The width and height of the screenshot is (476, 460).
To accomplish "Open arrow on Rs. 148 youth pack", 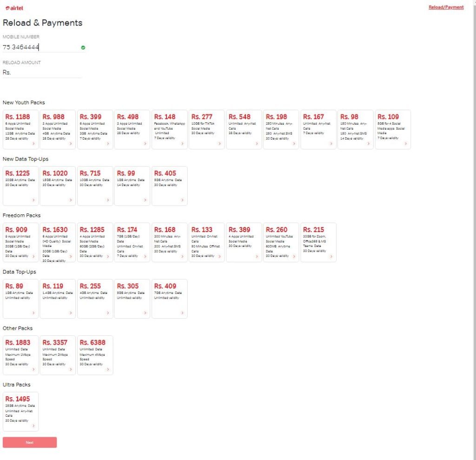I will 182,143.
